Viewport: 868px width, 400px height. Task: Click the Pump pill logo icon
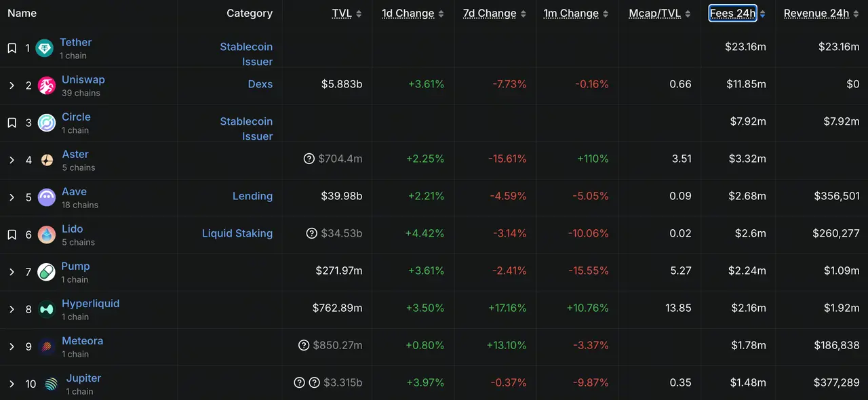[x=46, y=272]
